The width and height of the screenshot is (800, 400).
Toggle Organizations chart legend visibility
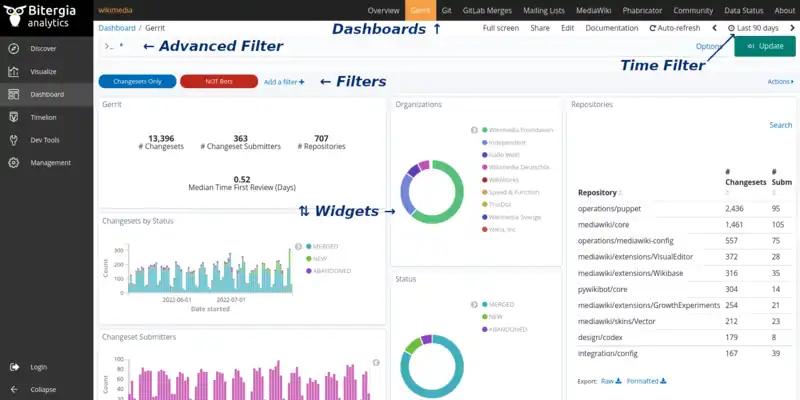[x=474, y=130]
